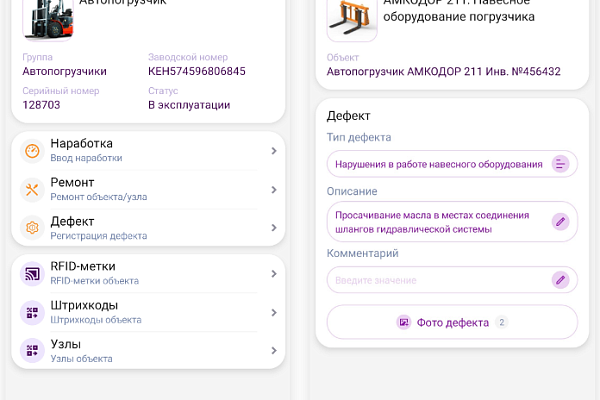Click factory number КЕН574596806845
The width and height of the screenshot is (600, 400).
(197, 71)
